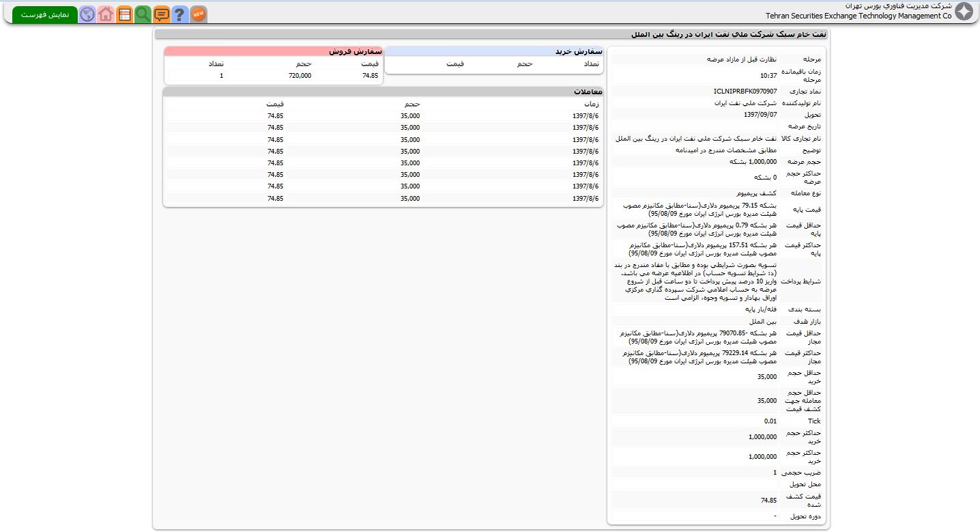
Task: Open the speech bubble messages icon
Action: point(162,14)
